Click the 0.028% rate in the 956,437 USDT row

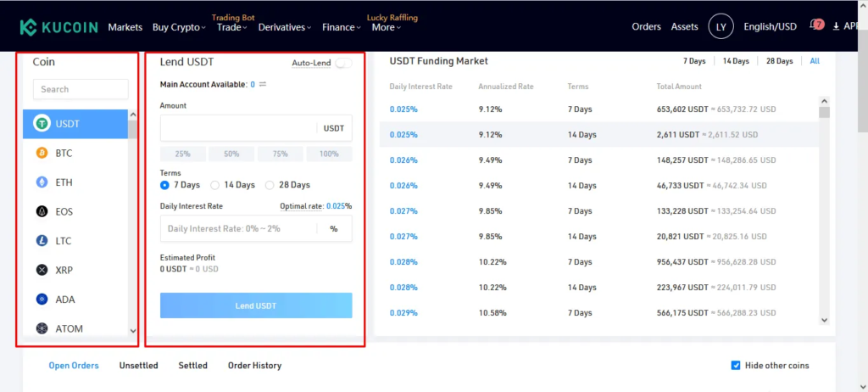[403, 261]
